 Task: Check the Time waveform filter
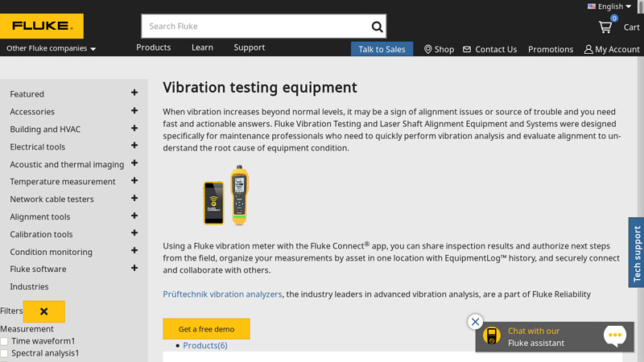tap(4, 341)
